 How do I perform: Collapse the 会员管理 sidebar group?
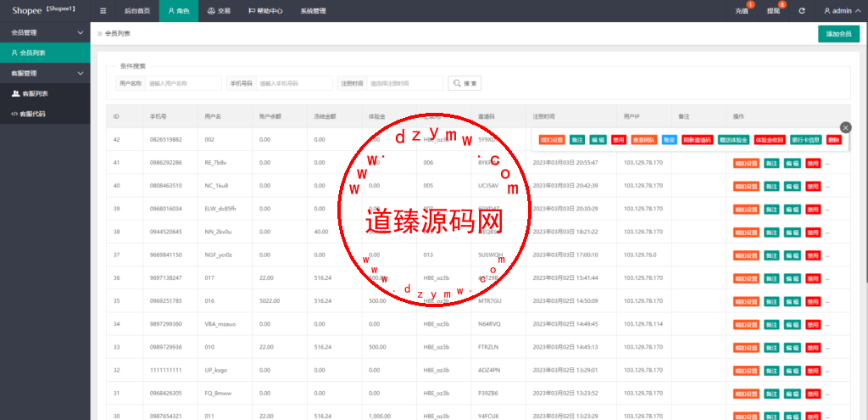pos(46,33)
